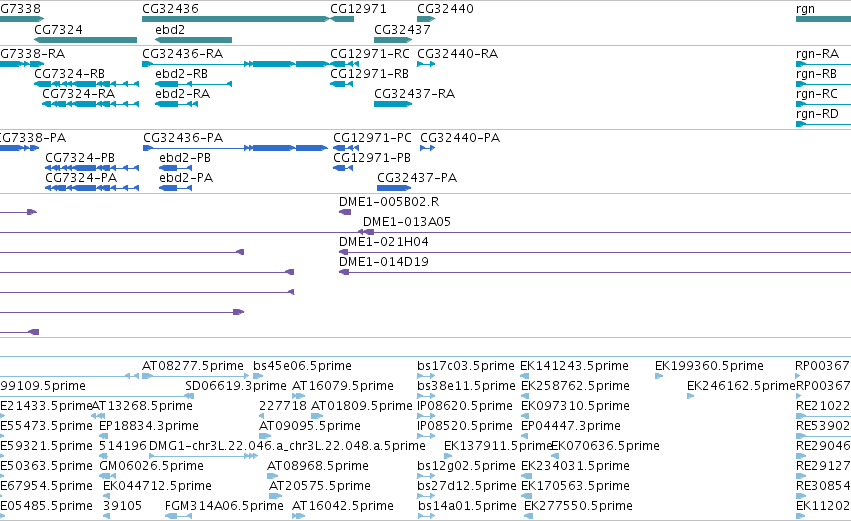Click EST label EK234031.5prime
The height and width of the screenshot is (521, 851).
[575, 466]
